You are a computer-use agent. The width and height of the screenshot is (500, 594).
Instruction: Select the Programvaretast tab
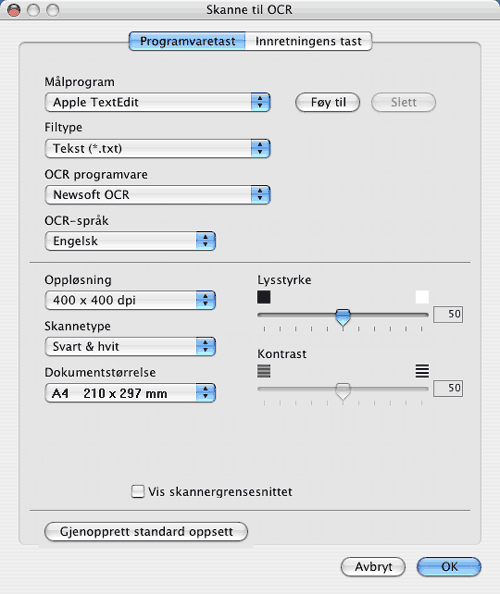188,41
